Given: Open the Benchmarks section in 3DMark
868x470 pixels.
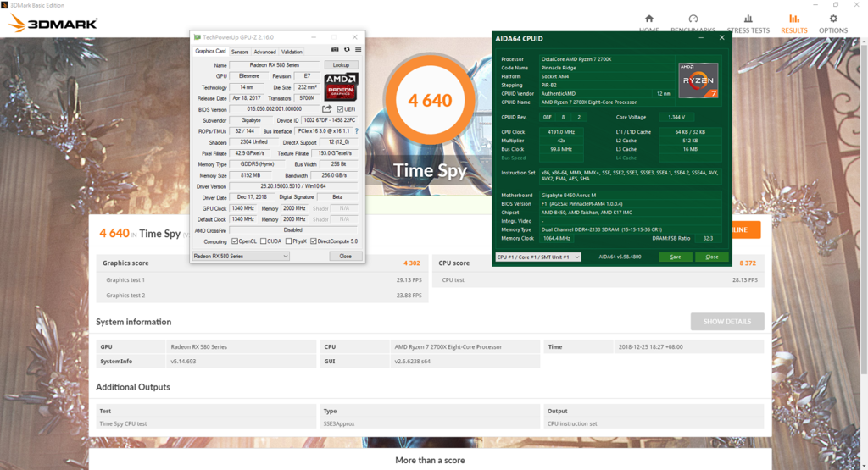Looking at the screenshot, I should [x=693, y=24].
